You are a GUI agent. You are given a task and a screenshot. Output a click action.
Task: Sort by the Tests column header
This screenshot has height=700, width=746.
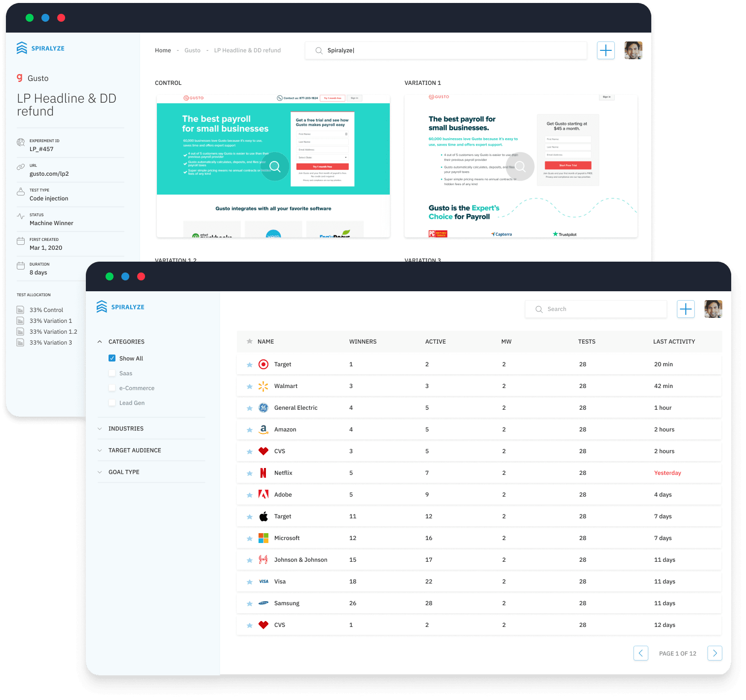click(x=587, y=342)
